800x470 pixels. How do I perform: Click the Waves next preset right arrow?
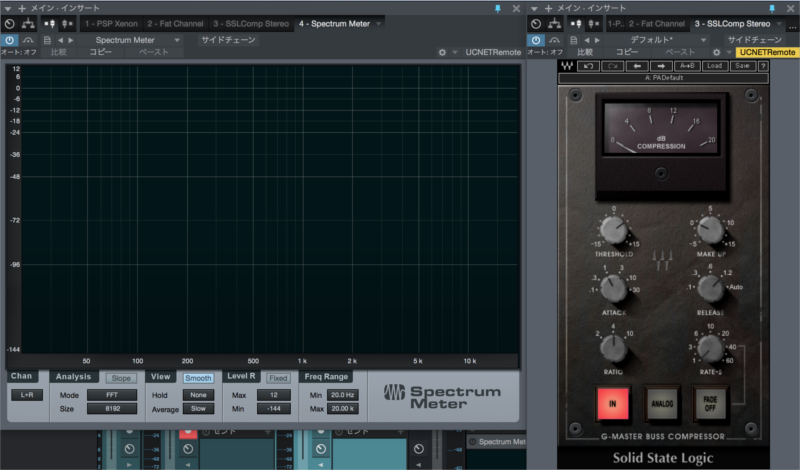coord(661,66)
